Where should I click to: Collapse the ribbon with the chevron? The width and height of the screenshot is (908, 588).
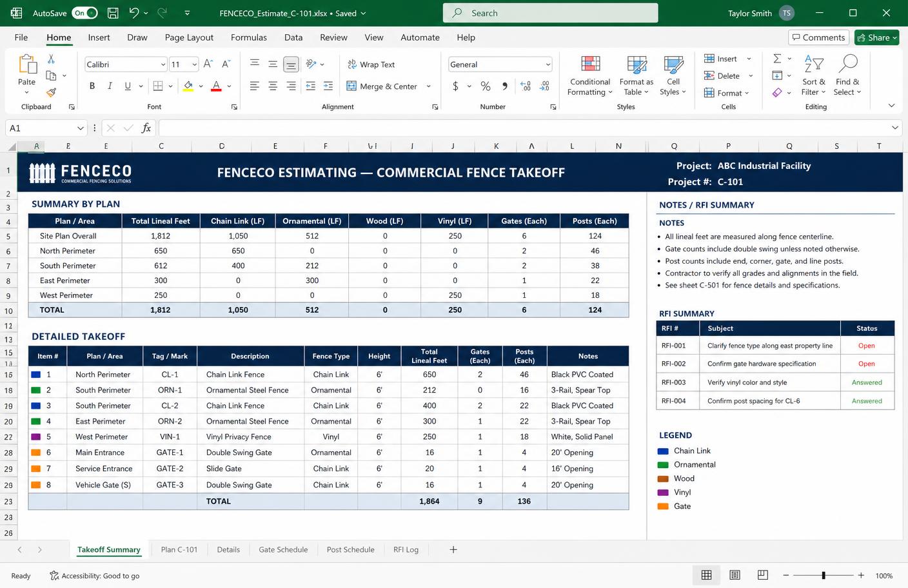[891, 106]
